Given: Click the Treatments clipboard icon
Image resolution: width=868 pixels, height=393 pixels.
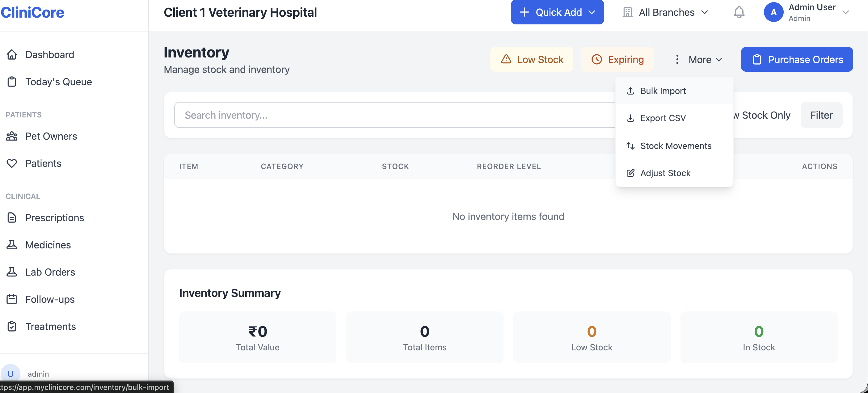Looking at the screenshot, I should coord(12,326).
